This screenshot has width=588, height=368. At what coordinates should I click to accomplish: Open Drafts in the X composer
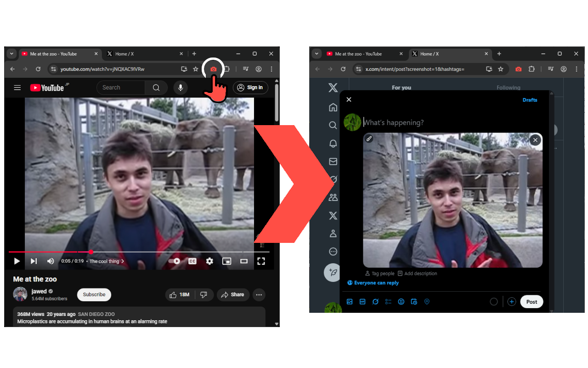click(530, 100)
